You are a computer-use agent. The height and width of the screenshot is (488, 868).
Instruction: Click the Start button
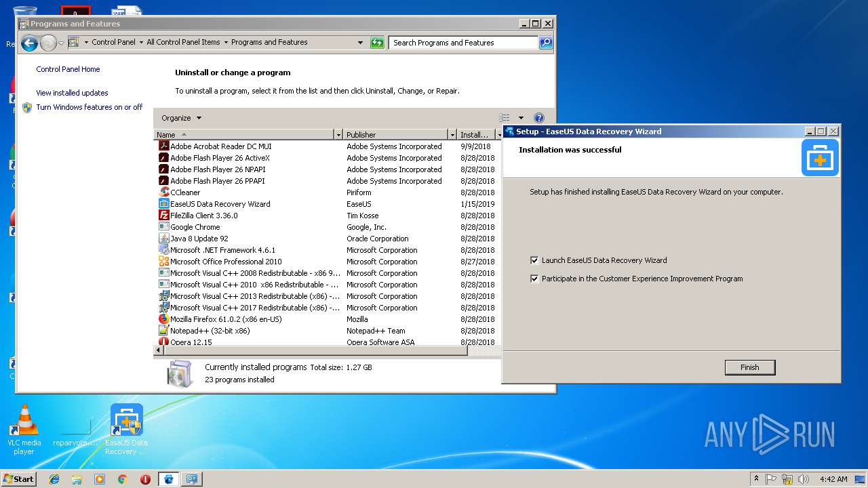(18, 479)
